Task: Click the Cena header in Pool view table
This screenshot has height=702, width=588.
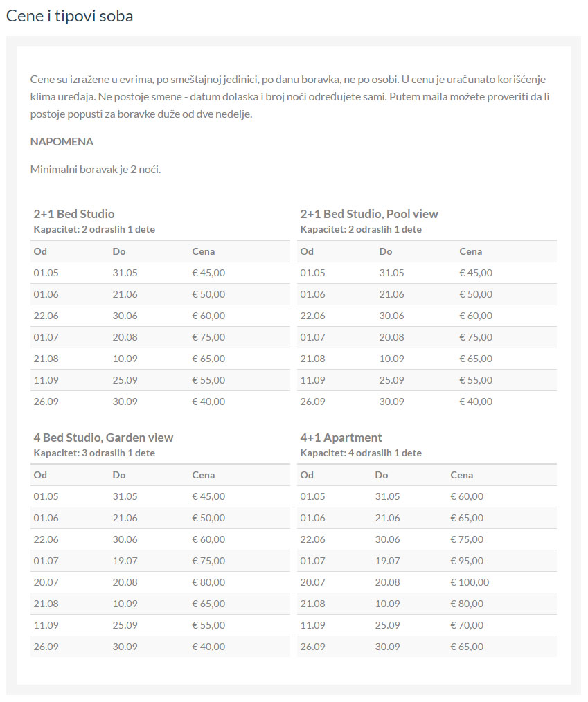Action: 470,251
